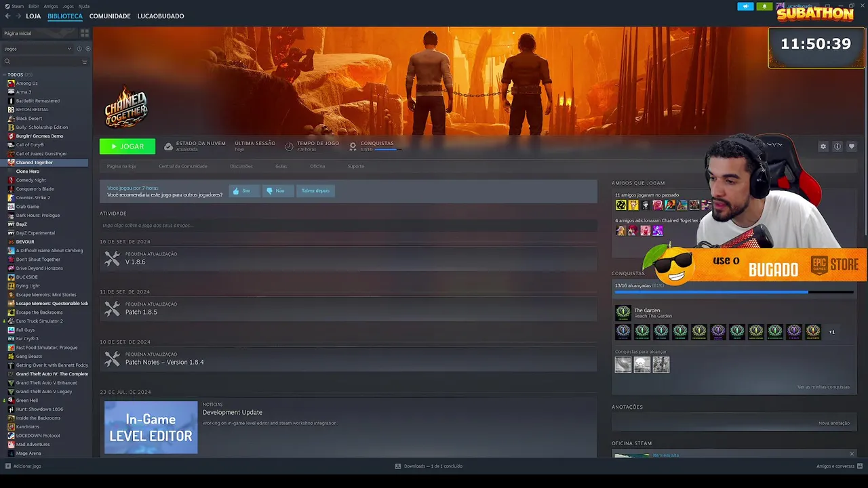Click the skull locked achievement thumbnail

click(642, 365)
